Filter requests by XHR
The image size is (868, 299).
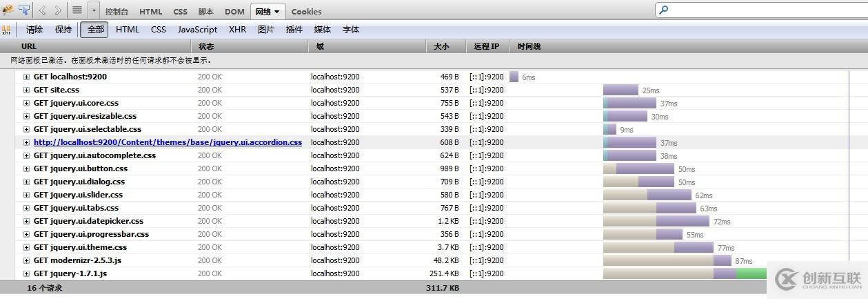coord(237,30)
